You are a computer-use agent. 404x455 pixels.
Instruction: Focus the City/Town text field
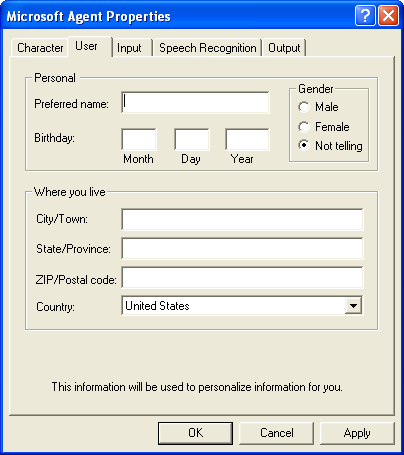(242, 219)
